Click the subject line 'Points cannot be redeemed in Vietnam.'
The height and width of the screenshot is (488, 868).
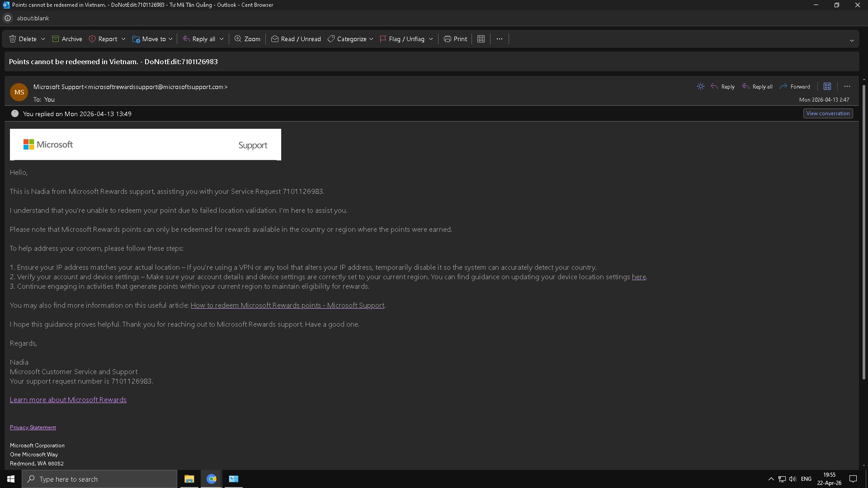point(74,61)
